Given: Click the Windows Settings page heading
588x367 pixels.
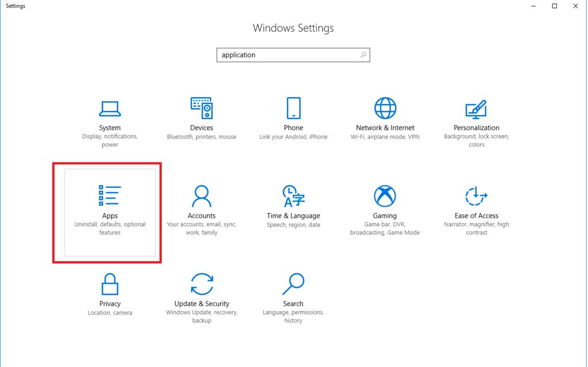Looking at the screenshot, I should [x=293, y=28].
